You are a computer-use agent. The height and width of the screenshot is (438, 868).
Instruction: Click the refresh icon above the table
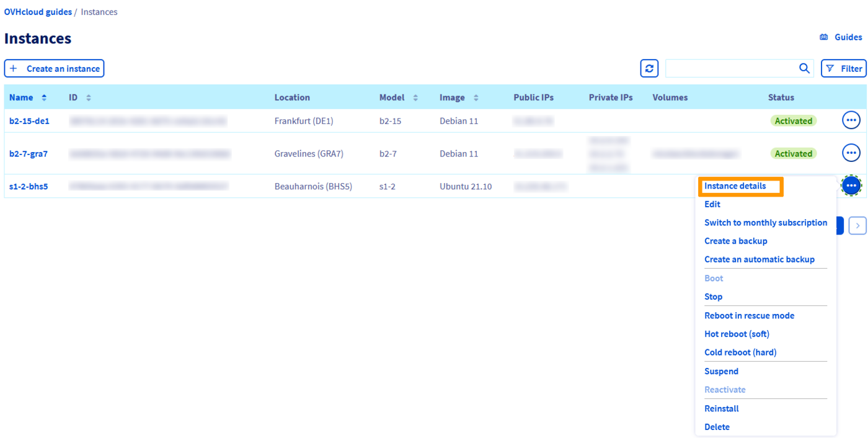click(649, 68)
